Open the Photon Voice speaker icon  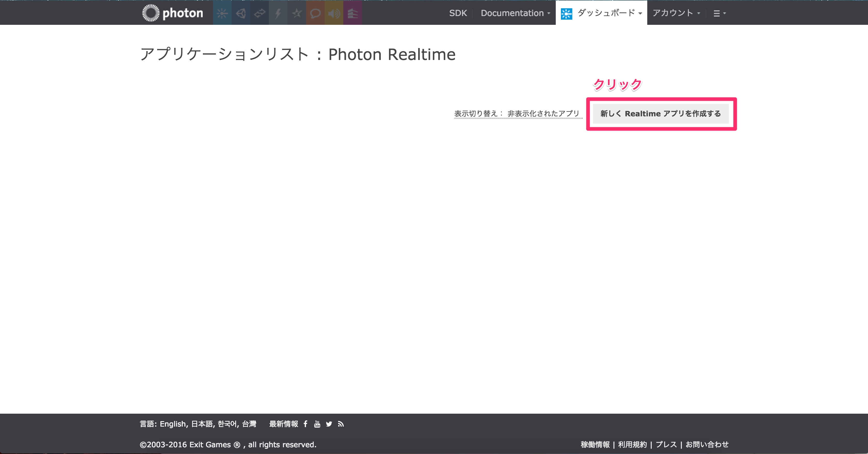[x=334, y=13]
